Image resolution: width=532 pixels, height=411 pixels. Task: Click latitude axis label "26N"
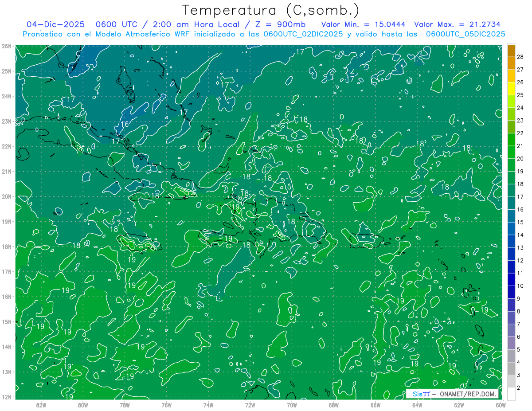pos(6,46)
